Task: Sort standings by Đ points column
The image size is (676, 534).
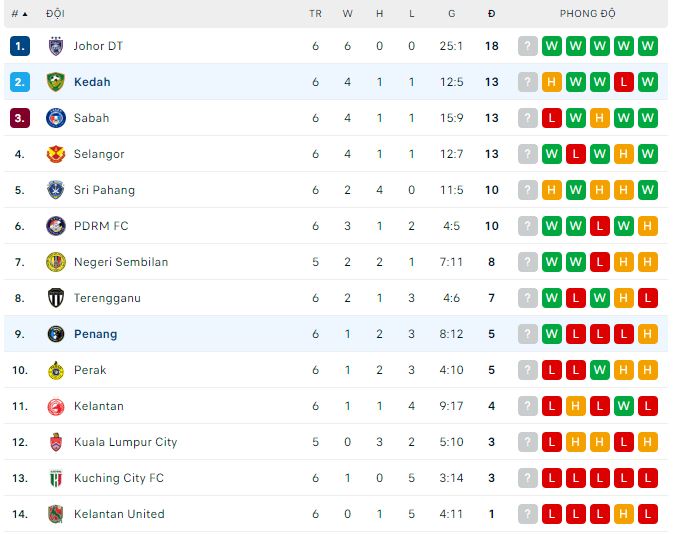Action: 491,14
